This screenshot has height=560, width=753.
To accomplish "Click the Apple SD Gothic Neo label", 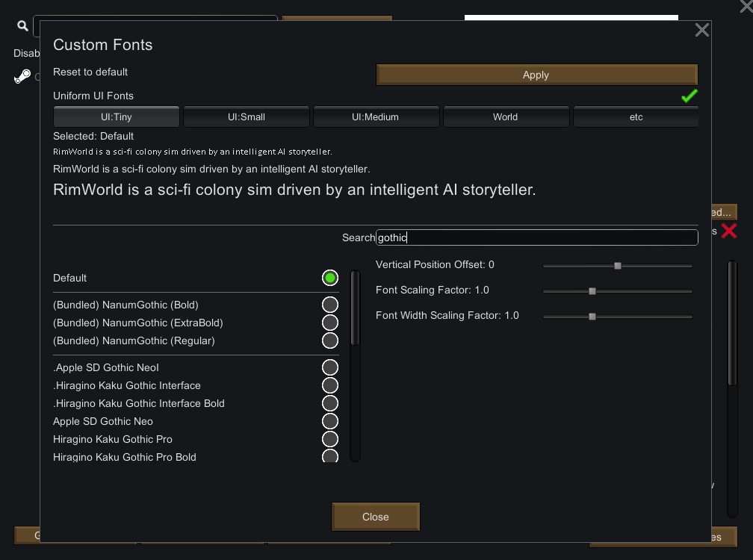I will 103,421.
